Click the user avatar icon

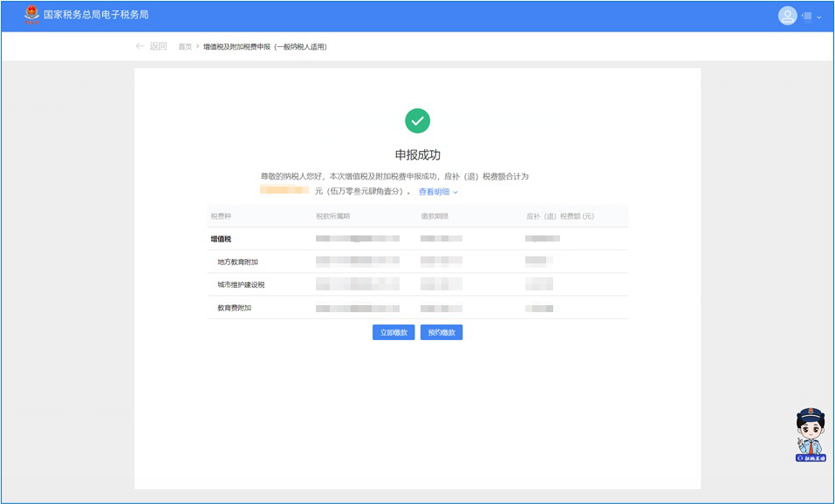tap(787, 16)
